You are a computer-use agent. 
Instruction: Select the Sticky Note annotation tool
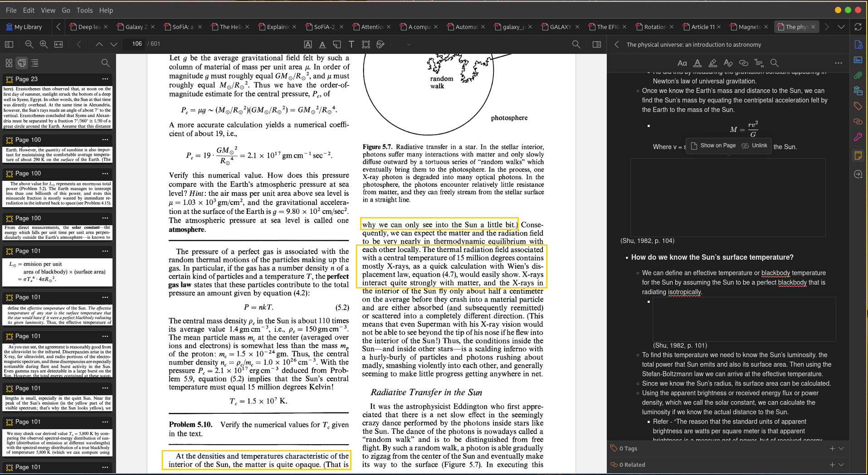[337, 44]
